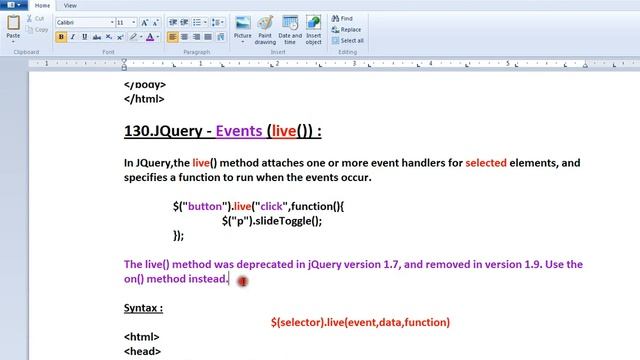This screenshot has height=360, width=640.
Task: Click the heading "130.JQuery - Events (live()) :"
Action: pos(222,131)
